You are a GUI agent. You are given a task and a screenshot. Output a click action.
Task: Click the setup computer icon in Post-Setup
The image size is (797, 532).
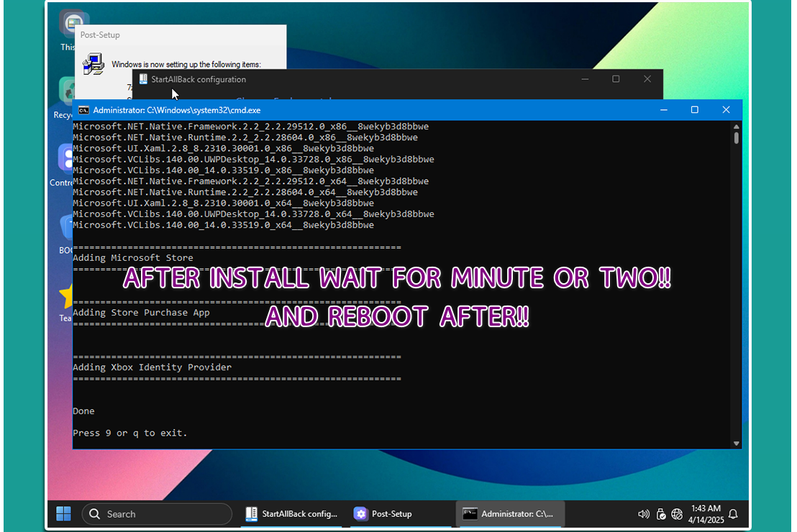(x=93, y=64)
